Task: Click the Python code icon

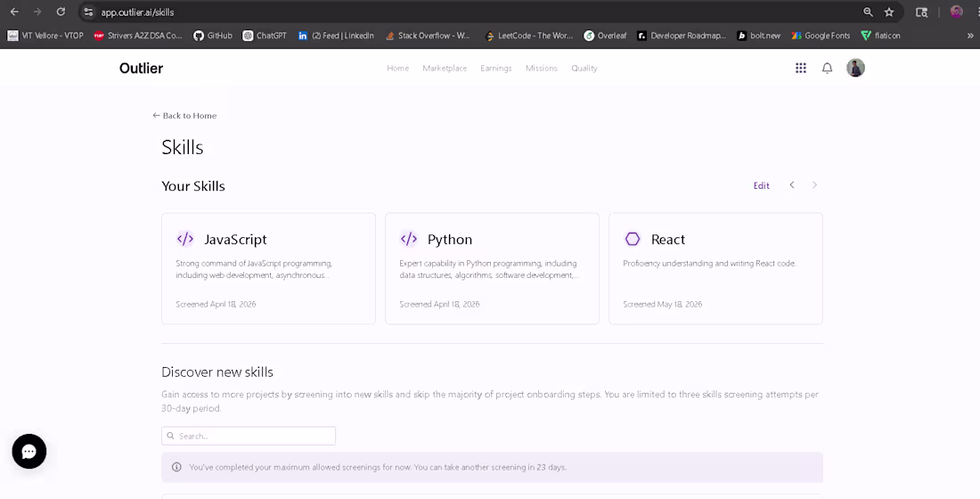Action: tap(409, 239)
